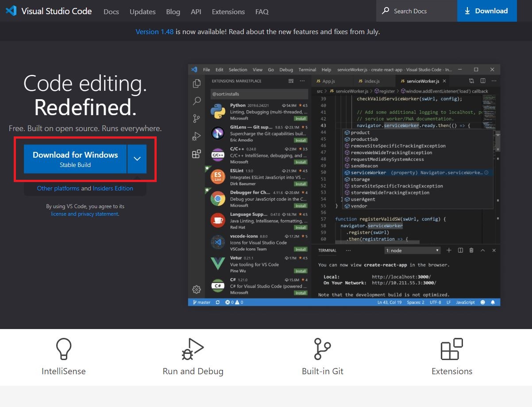Image resolution: width=532 pixels, height=407 pixels.
Task: Click the @sort:installs extension search box
Action: (259, 94)
